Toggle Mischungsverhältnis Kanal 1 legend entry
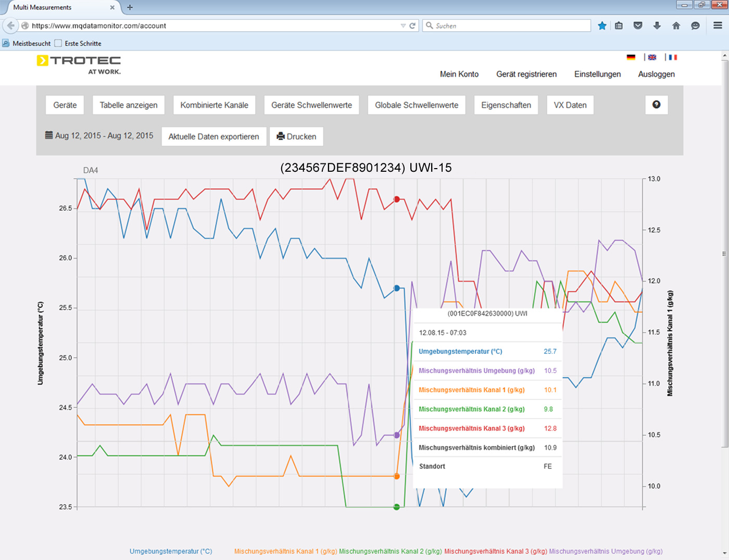 (x=286, y=551)
